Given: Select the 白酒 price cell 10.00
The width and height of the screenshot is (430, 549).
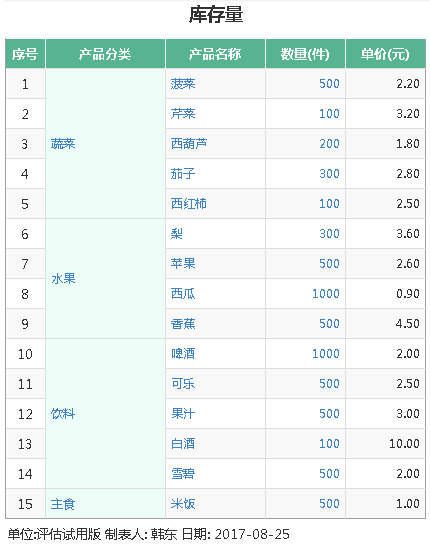Looking at the screenshot, I should (x=404, y=444).
